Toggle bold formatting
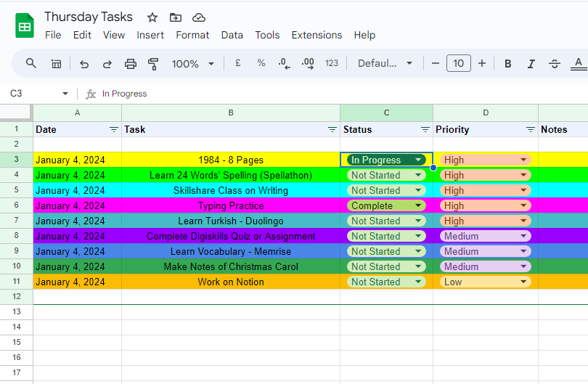 [507, 64]
